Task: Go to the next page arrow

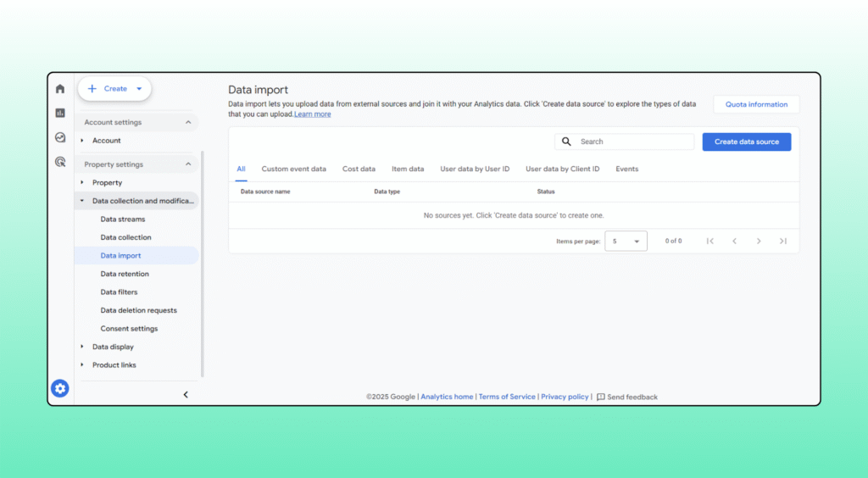Action: (x=759, y=241)
